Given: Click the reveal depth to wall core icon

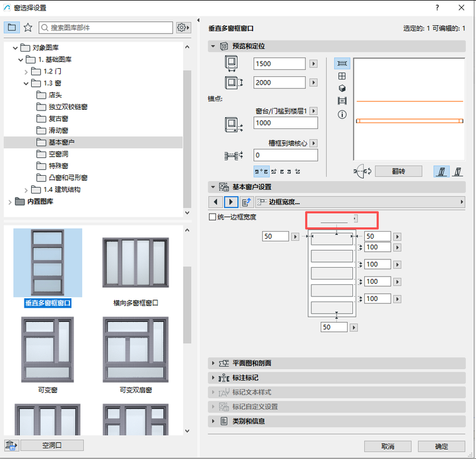Looking at the screenshot, I should (233, 155).
